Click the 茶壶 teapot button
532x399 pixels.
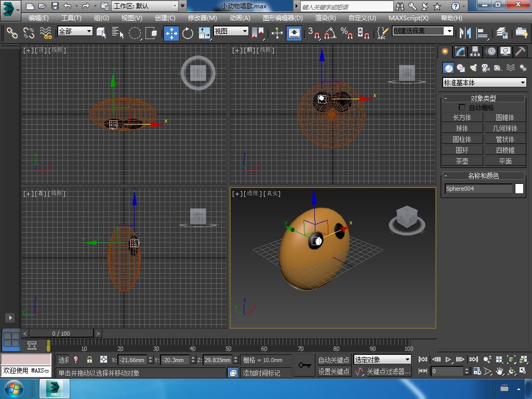[462, 161]
